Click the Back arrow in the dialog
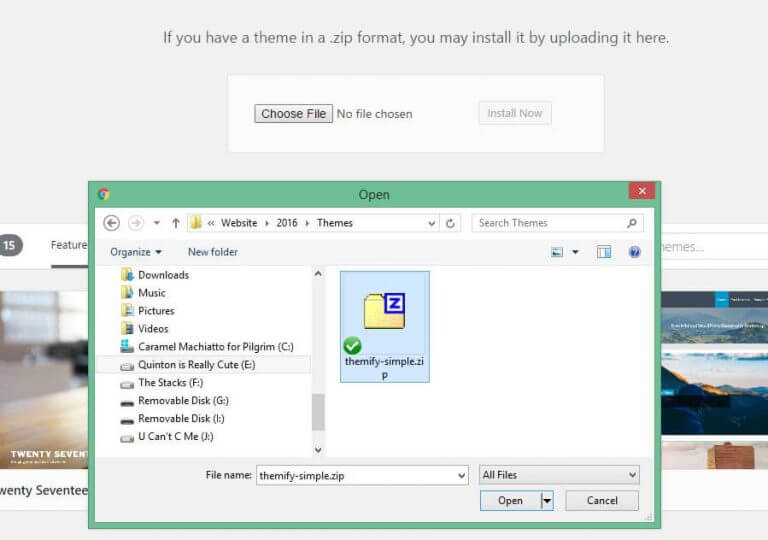The height and width of the screenshot is (540, 768). point(112,223)
